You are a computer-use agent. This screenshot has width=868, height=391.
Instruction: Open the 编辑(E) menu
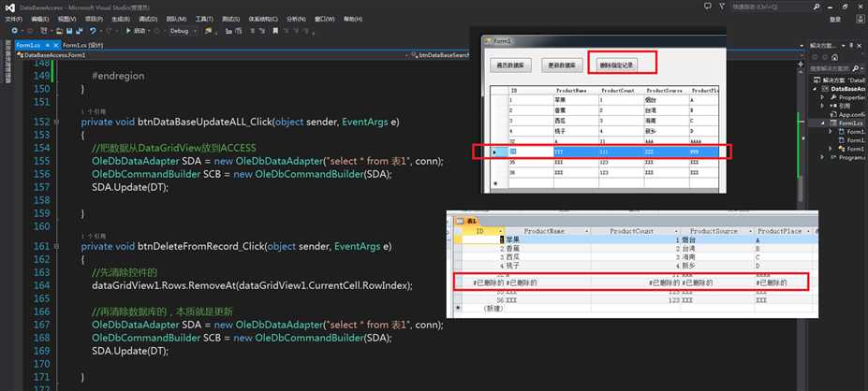(x=40, y=19)
